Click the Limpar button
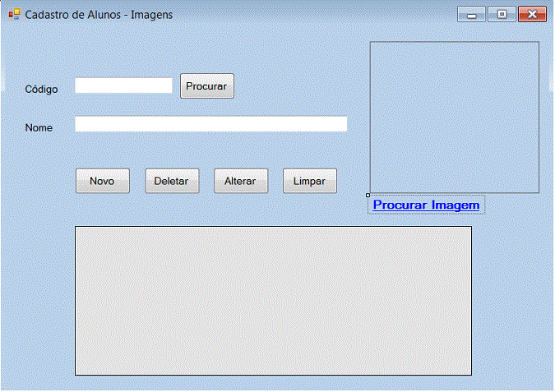 (x=310, y=181)
